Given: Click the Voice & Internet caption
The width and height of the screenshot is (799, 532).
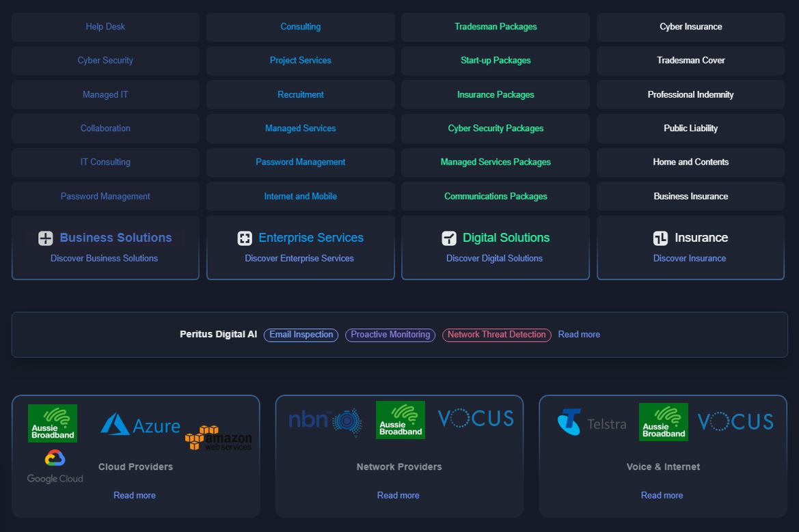Looking at the screenshot, I should click(663, 467).
